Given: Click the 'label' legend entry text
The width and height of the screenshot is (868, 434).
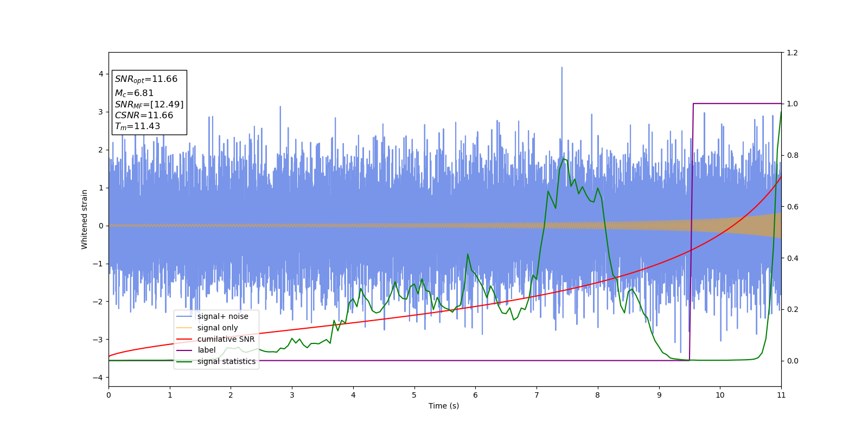Looking at the screenshot, I should tap(206, 350).
